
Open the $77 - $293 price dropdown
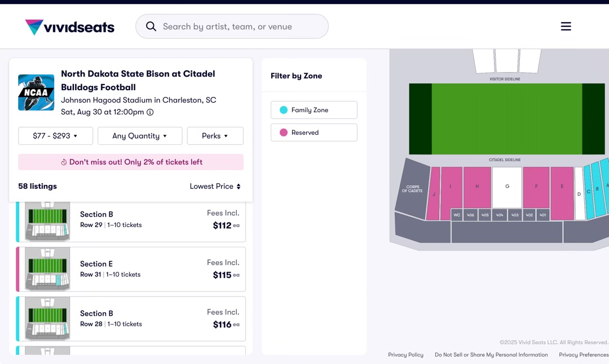click(55, 136)
